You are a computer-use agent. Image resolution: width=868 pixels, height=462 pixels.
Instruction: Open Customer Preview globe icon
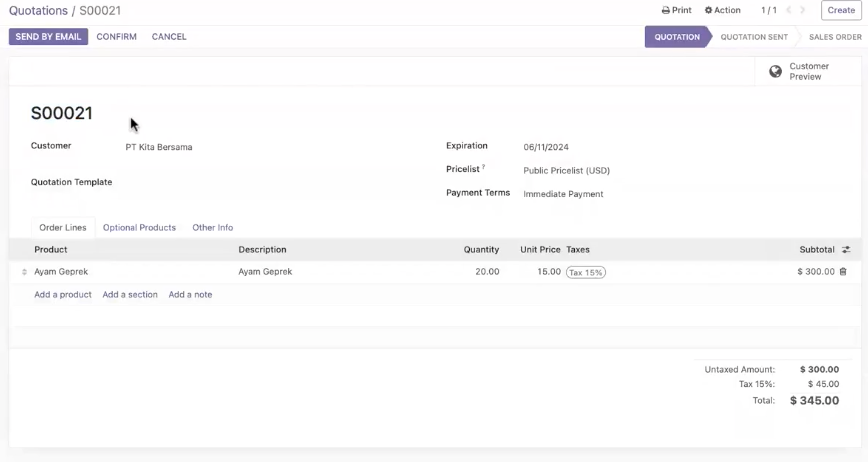point(776,71)
